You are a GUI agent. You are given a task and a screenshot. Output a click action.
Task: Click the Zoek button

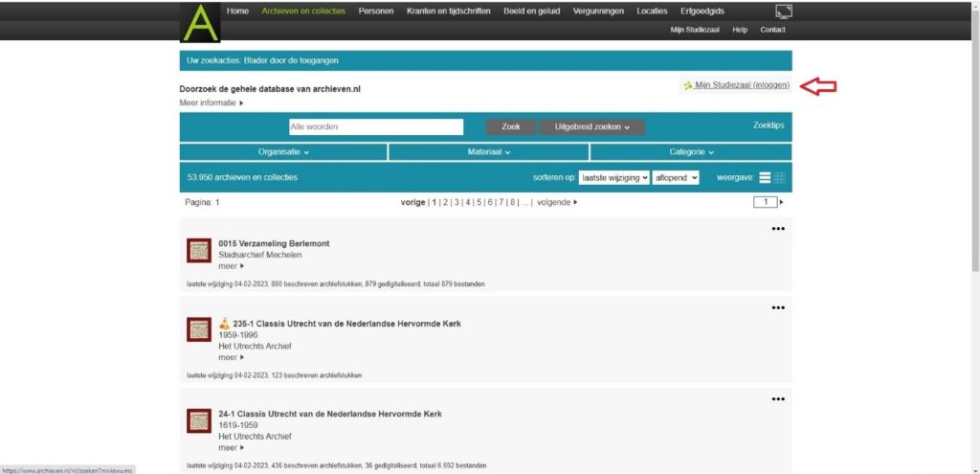tap(511, 127)
